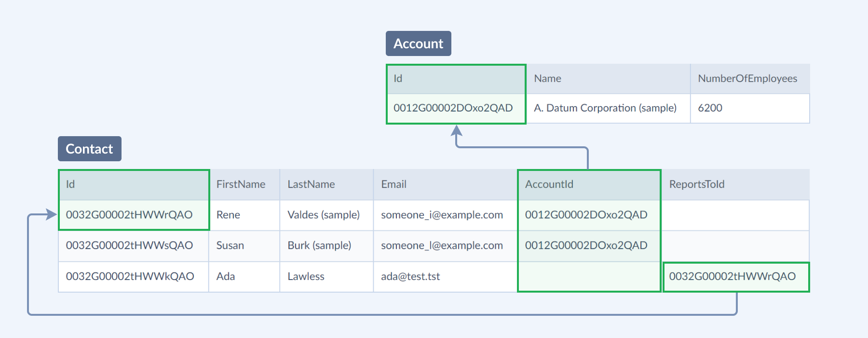The height and width of the screenshot is (338, 868).
Task: Select the Contact table Id column header
Action: click(x=134, y=184)
